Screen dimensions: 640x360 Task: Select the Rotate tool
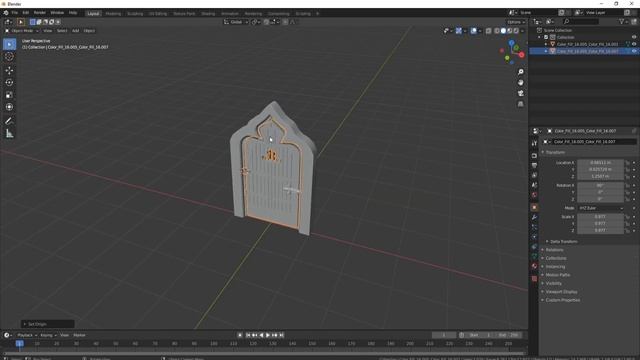point(9,82)
